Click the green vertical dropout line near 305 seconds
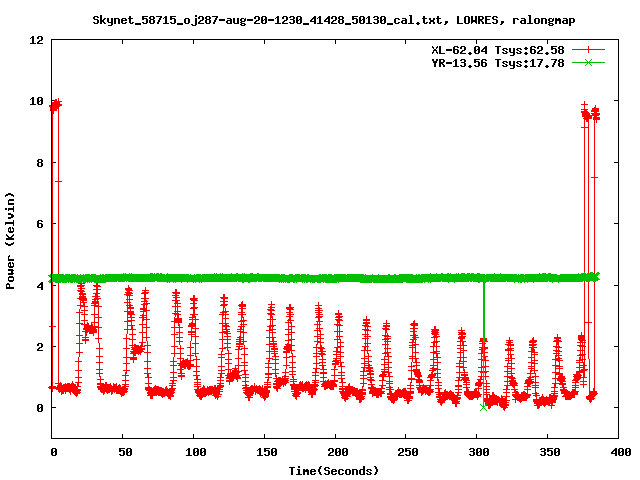 [484, 344]
